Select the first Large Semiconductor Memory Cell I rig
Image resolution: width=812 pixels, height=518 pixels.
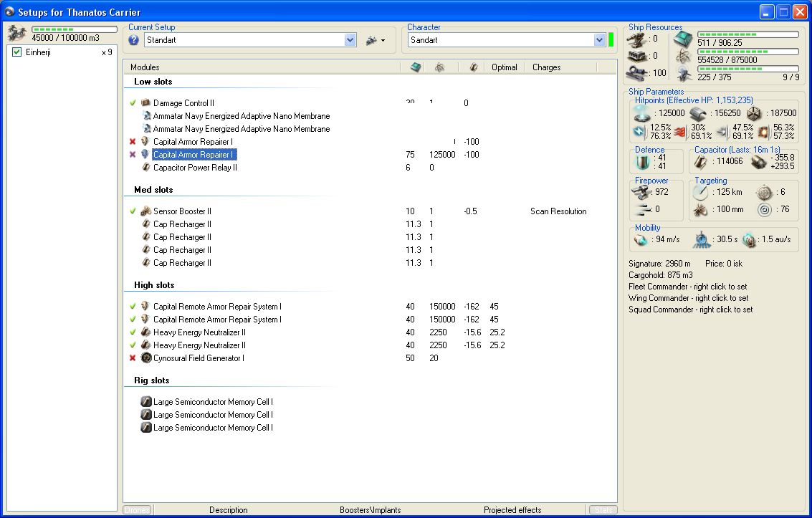(213, 401)
